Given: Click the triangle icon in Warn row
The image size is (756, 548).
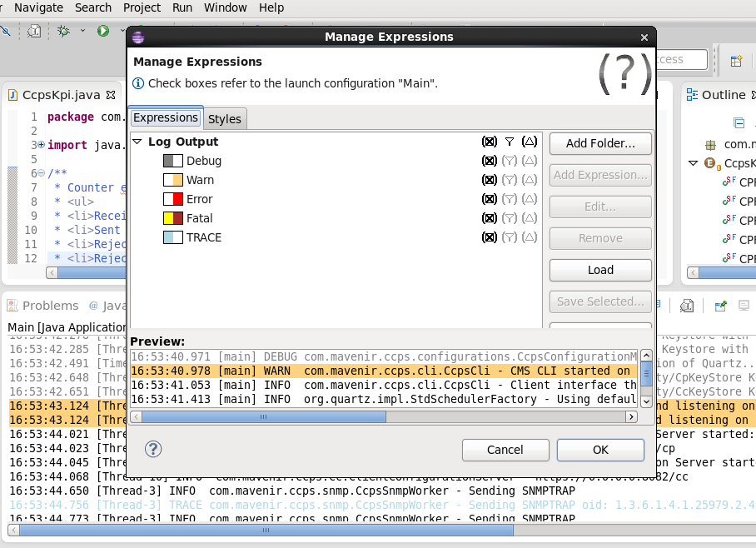Looking at the screenshot, I should (530, 180).
